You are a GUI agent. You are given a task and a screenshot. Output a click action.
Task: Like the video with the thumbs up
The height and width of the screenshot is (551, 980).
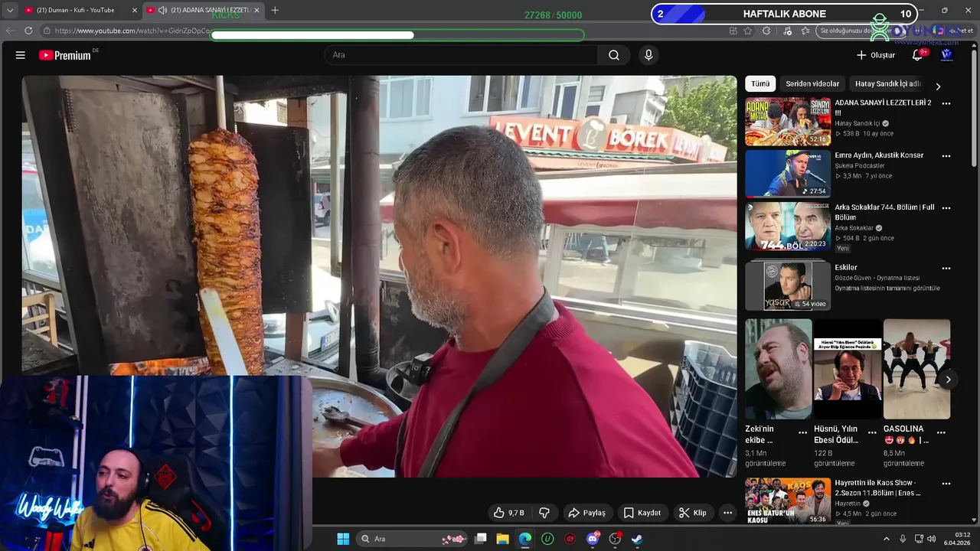pyautogui.click(x=509, y=513)
